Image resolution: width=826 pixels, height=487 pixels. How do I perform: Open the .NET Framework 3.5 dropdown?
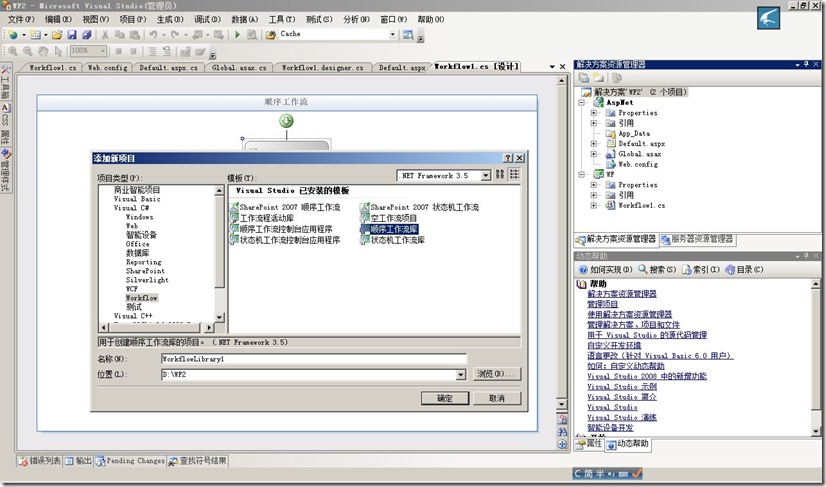(486, 176)
